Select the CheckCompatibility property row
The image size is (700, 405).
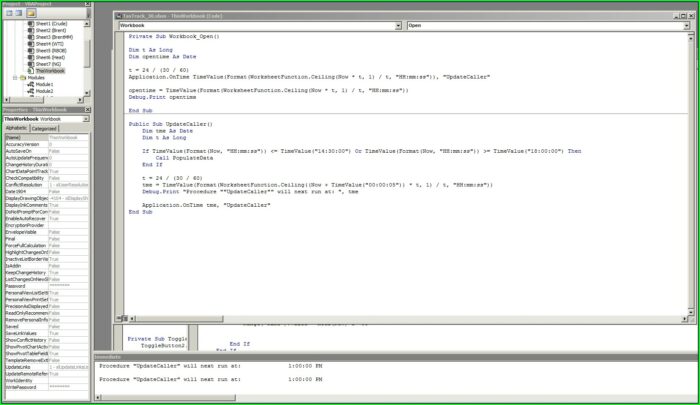coord(46,178)
